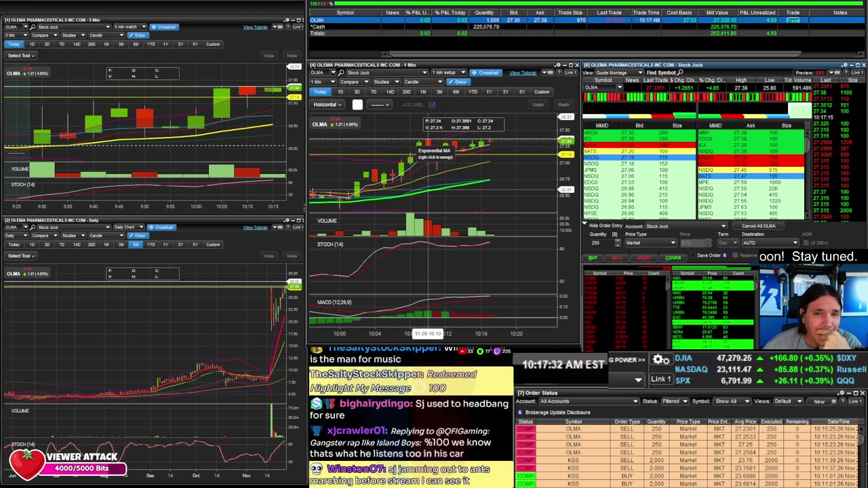Click the COVER order button
Image resolution: width=868 pixels, height=488 pixels.
point(673,258)
